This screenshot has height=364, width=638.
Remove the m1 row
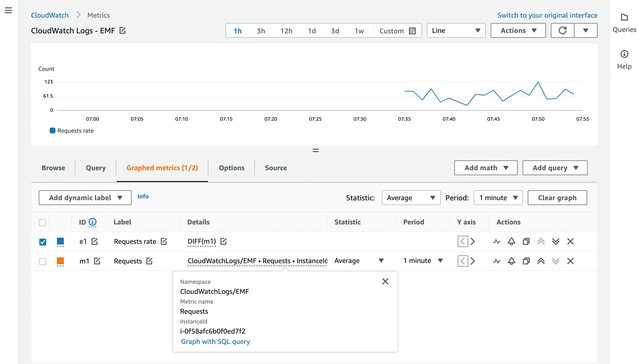pyautogui.click(x=570, y=261)
